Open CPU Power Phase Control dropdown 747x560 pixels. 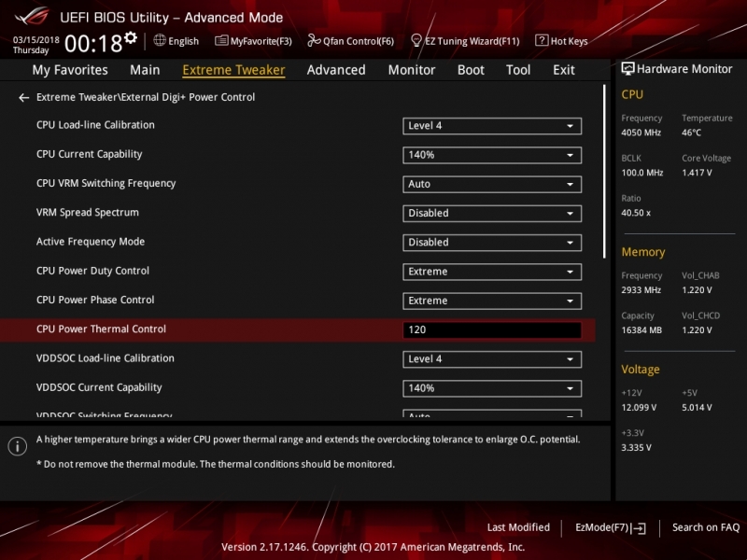point(492,301)
